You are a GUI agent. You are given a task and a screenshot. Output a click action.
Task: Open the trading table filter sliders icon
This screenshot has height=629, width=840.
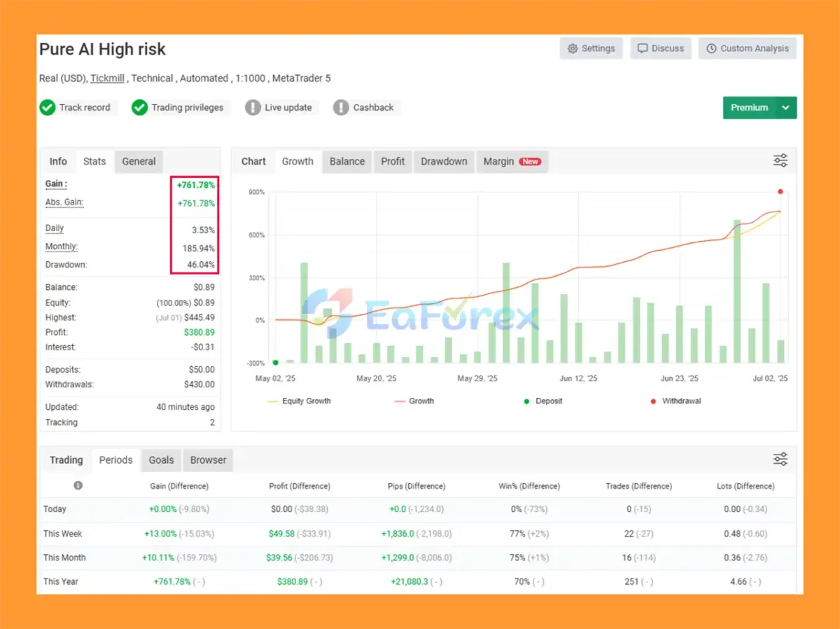pos(780,459)
